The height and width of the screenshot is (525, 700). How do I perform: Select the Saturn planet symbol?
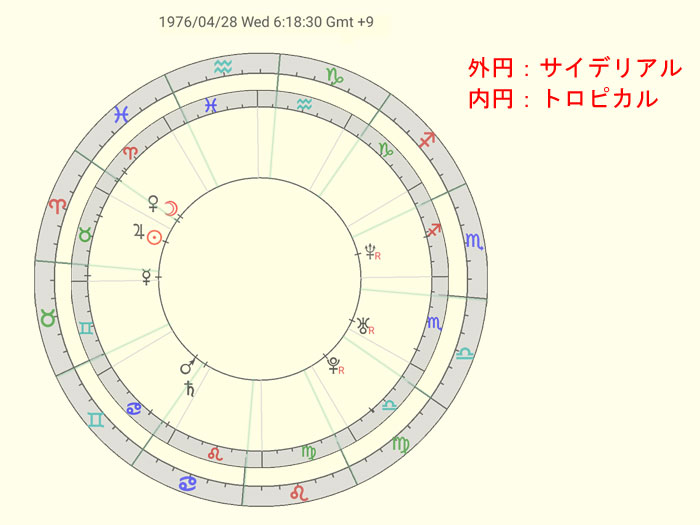(191, 389)
